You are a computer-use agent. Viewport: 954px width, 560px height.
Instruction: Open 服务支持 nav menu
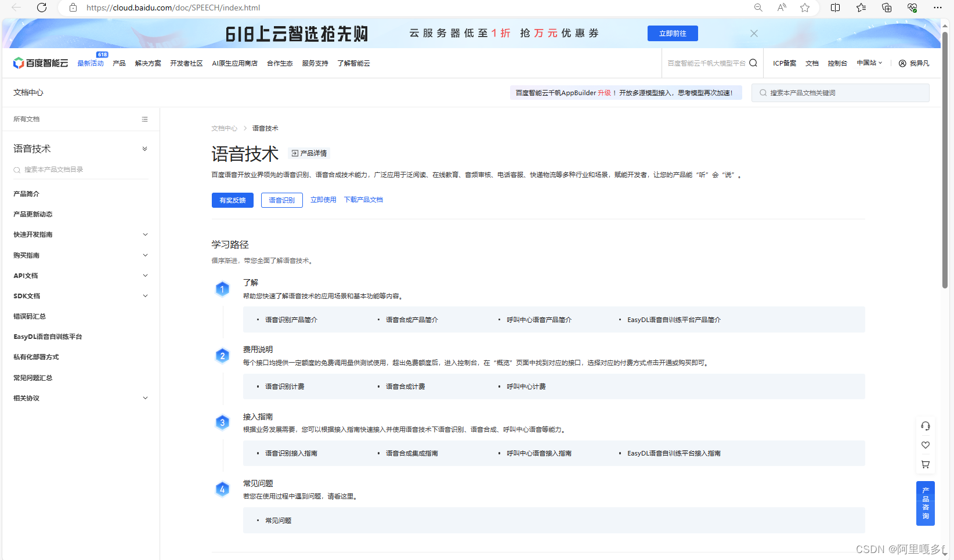pos(315,63)
